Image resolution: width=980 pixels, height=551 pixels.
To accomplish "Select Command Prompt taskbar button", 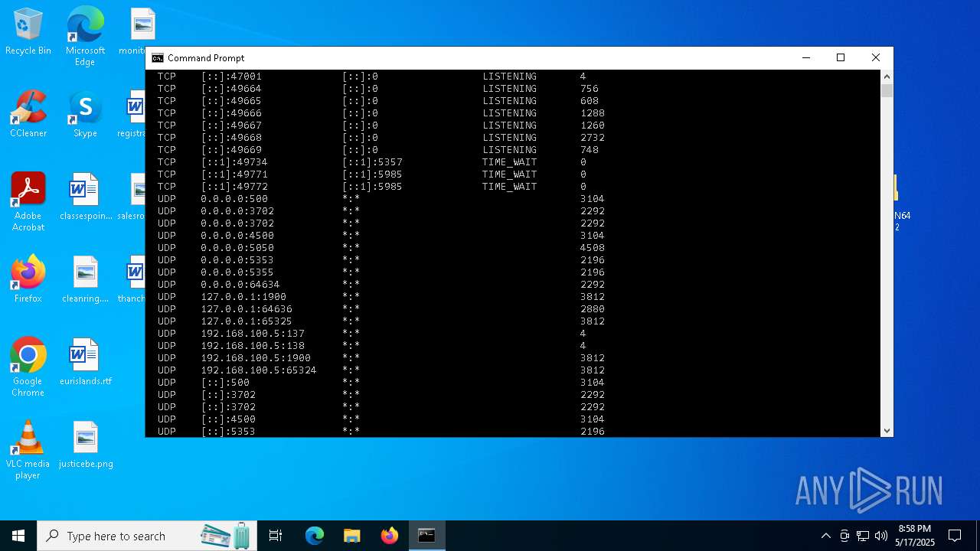I will tap(426, 536).
